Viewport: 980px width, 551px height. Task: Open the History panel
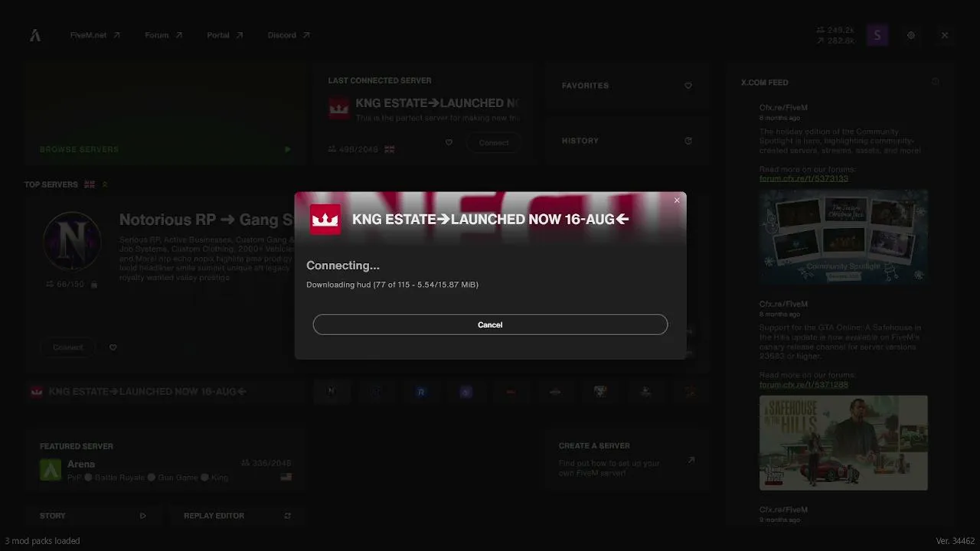tap(626, 141)
